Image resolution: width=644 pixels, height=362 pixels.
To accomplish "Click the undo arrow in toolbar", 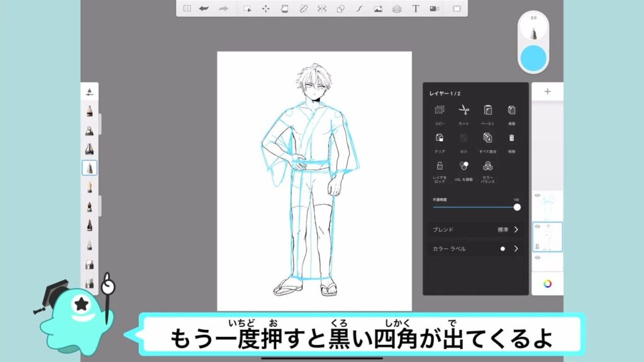I will click(204, 9).
